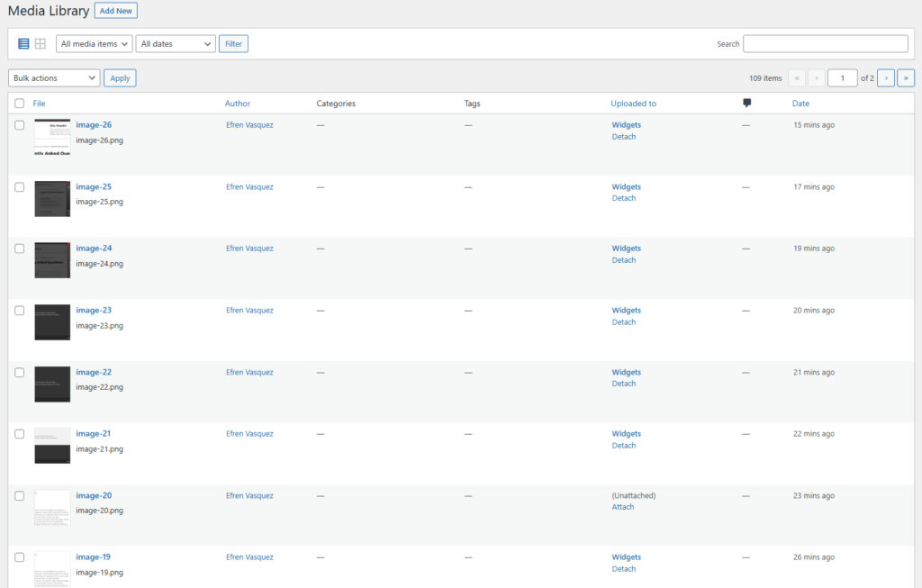The width and height of the screenshot is (922, 588).
Task: Apply the date filter with Filter button
Action: tap(233, 42)
